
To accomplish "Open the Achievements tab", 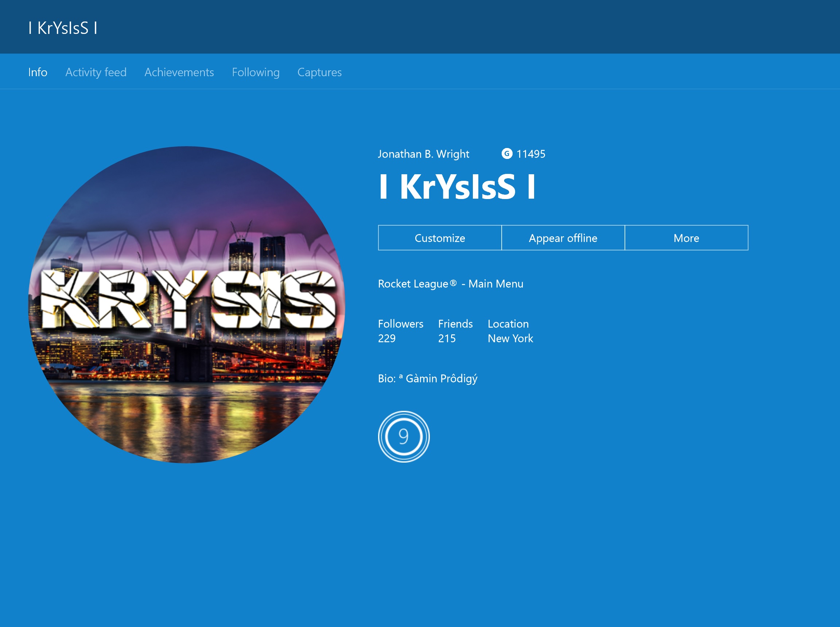I will coord(179,72).
